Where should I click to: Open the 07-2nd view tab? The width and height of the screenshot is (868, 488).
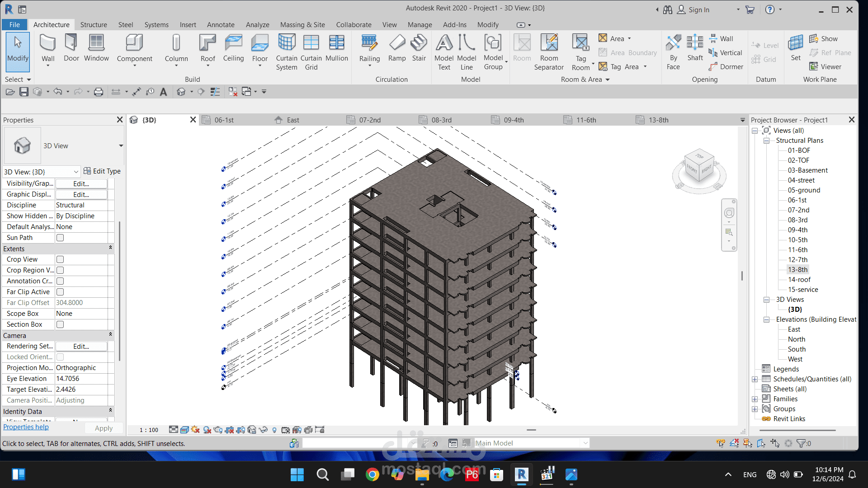pos(370,120)
